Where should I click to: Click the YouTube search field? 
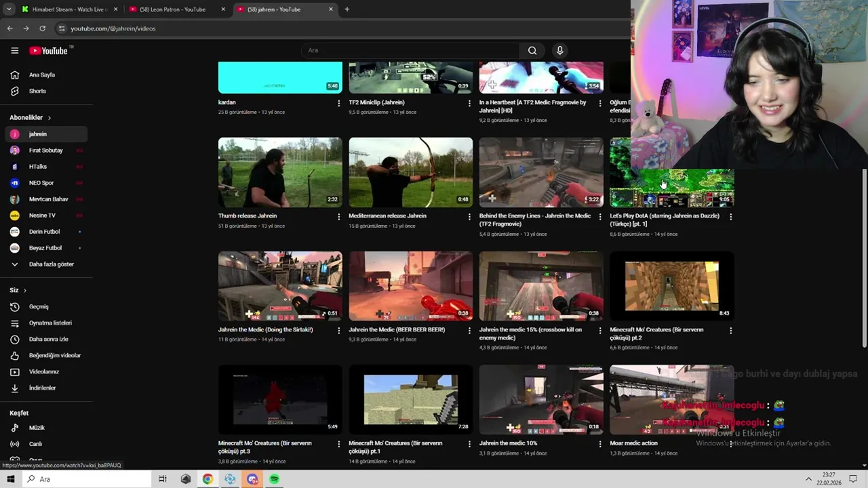(x=410, y=50)
